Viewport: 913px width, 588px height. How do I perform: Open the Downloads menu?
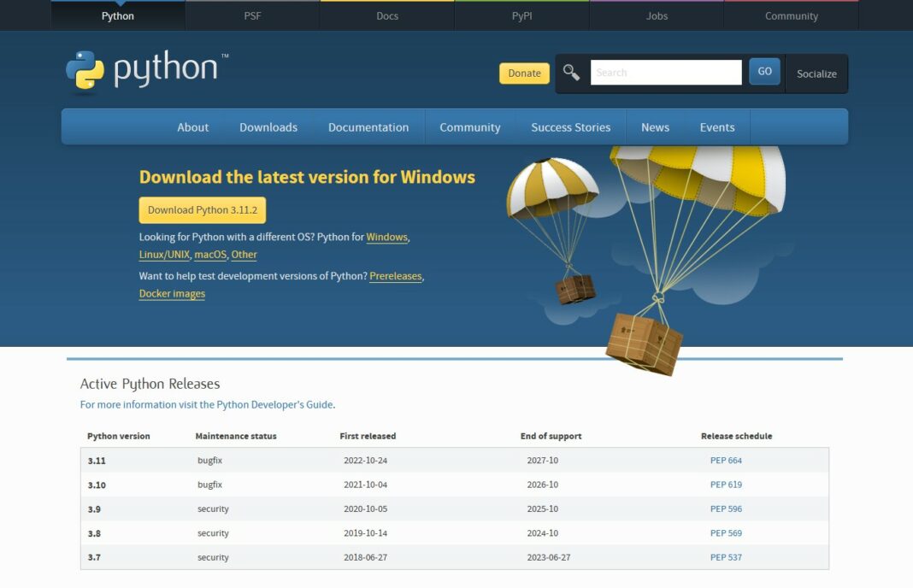coord(268,126)
